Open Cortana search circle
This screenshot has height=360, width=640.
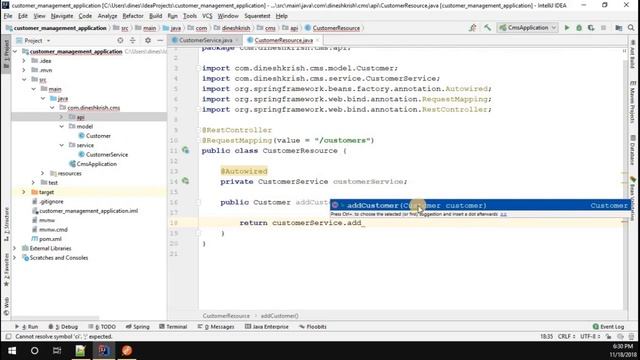pos(34,351)
